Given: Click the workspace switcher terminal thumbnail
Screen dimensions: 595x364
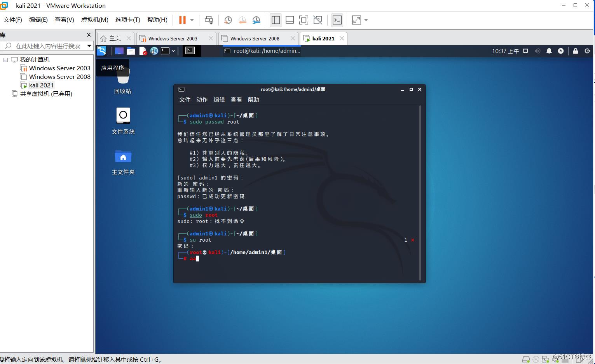Looking at the screenshot, I should pyautogui.click(x=190, y=51).
